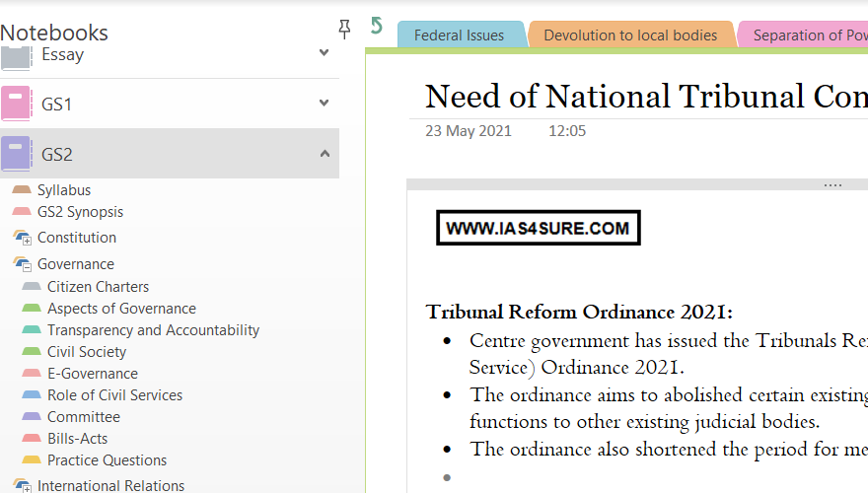Click the GS1 pink notebook icon

click(x=16, y=103)
